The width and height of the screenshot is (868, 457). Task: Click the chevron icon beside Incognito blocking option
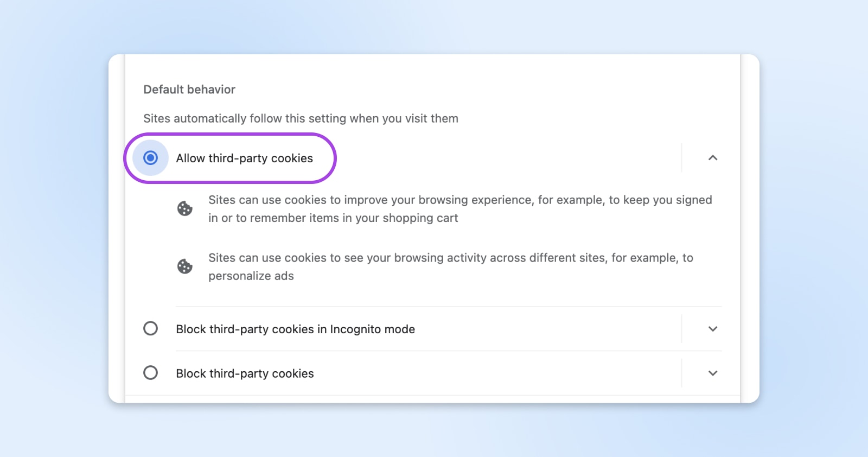(x=713, y=329)
